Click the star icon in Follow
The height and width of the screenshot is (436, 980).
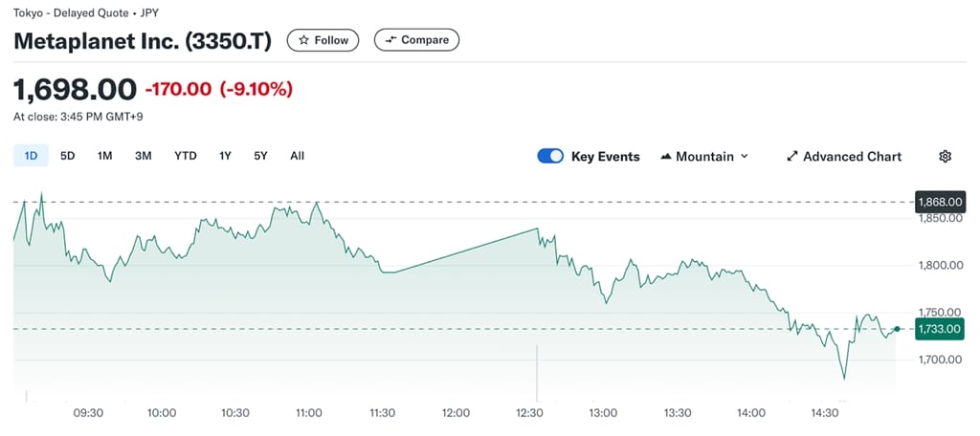304,40
